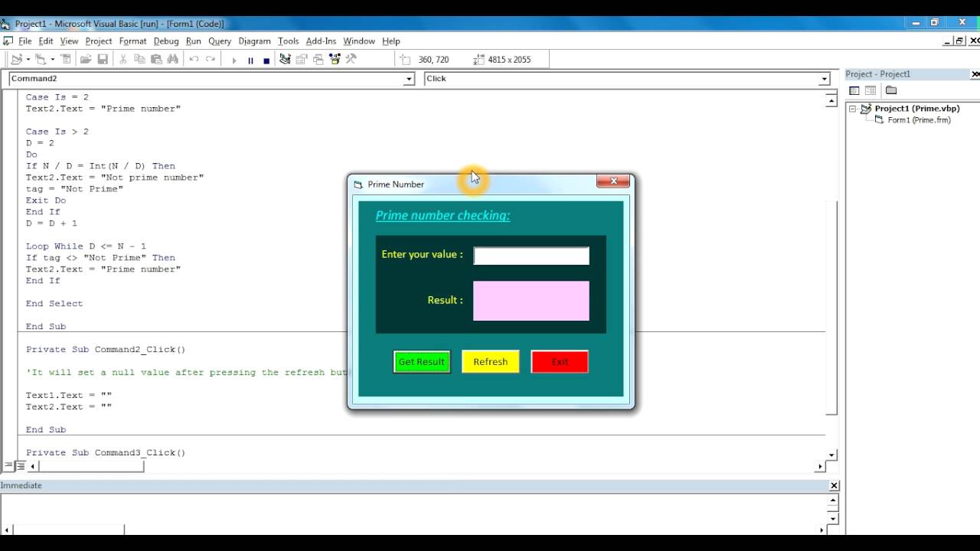The width and height of the screenshot is (980, 551).
Task: Click 'Prime number checking:' heading on form
Action: click(x=443, y=216)
